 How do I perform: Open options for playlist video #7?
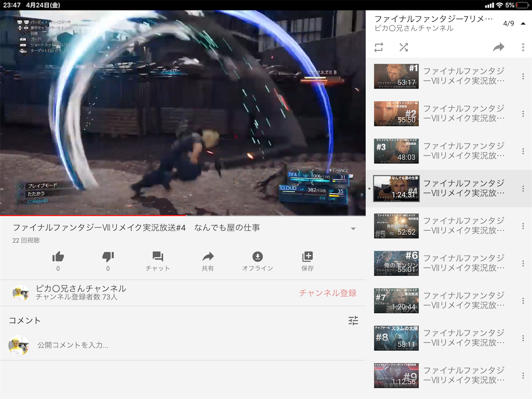(x=523, y=301)
